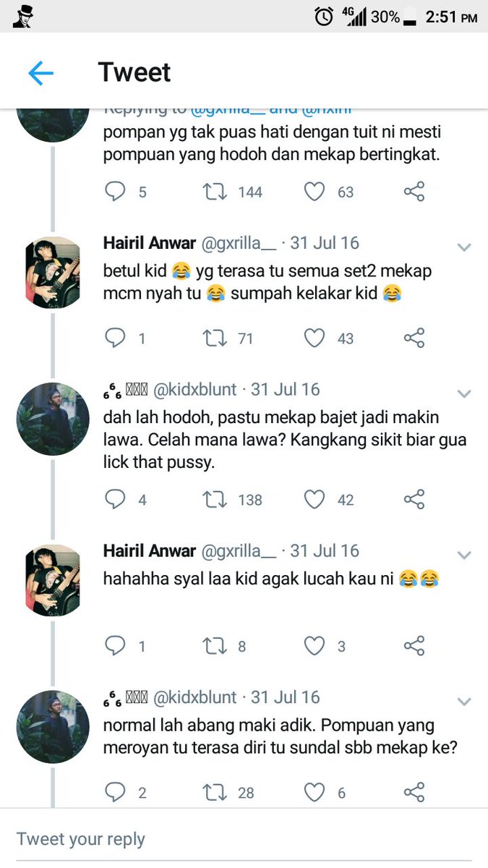The image size is (488, 868).
Task: Tap Hairil Anwar's guitar avatar on 'hahahha' tweet
Action: click(x=52, y=580)
